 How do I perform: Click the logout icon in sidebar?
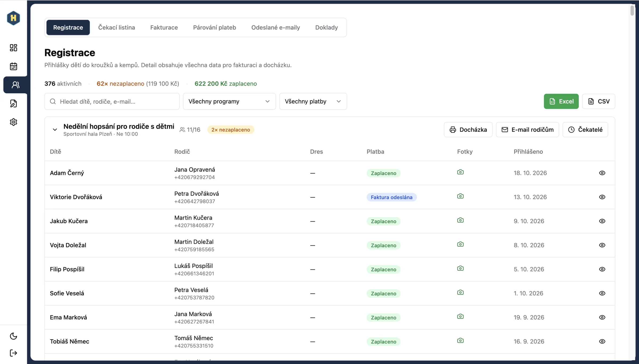13,353
